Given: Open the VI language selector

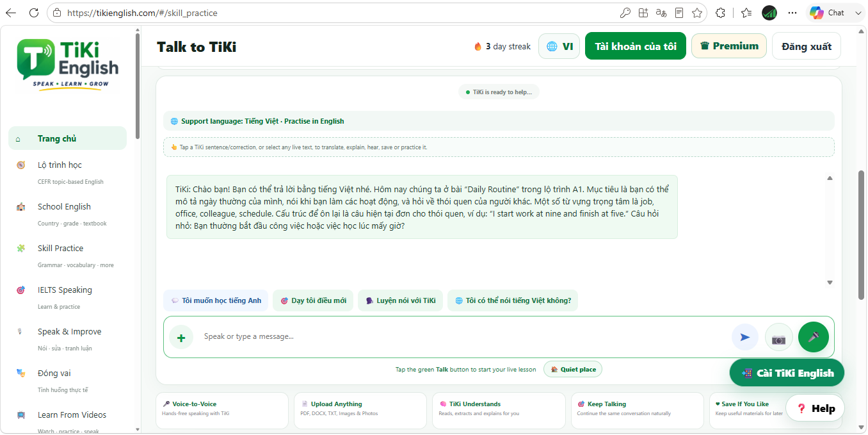Looking at the screenshot, I should tap(559, 46).
